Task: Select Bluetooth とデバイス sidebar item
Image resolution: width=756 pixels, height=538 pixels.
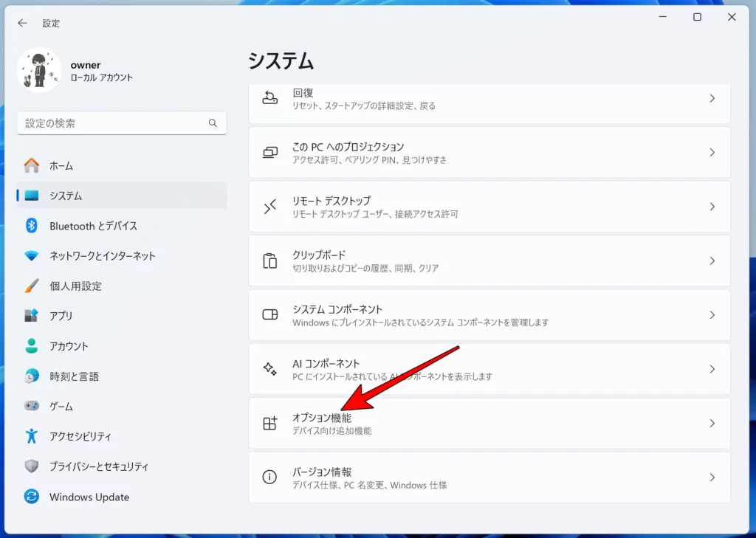Action: [x=93, y=226]
